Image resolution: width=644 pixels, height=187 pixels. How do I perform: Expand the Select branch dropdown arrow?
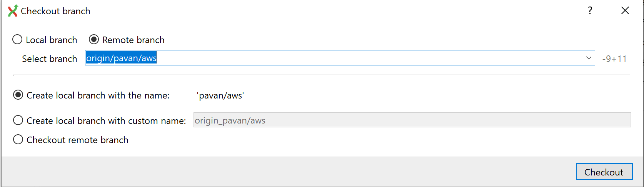[x=589, y=58]
